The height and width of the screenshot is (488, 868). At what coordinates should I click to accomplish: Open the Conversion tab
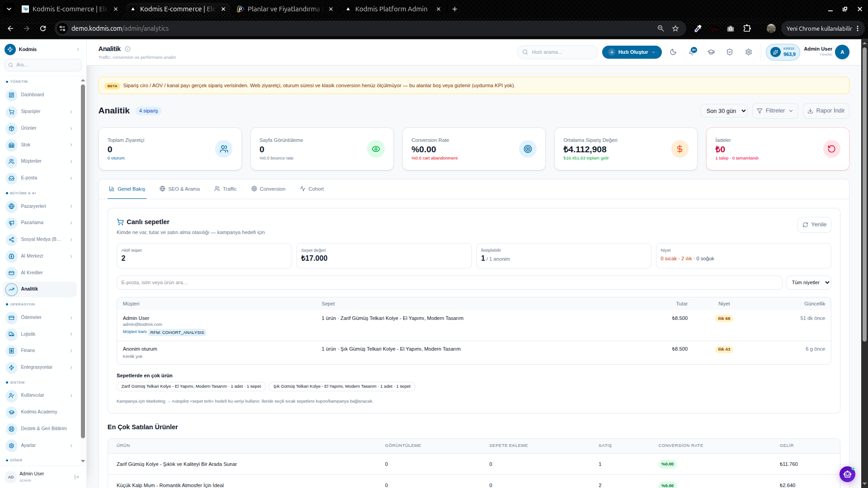coord(269,189)
